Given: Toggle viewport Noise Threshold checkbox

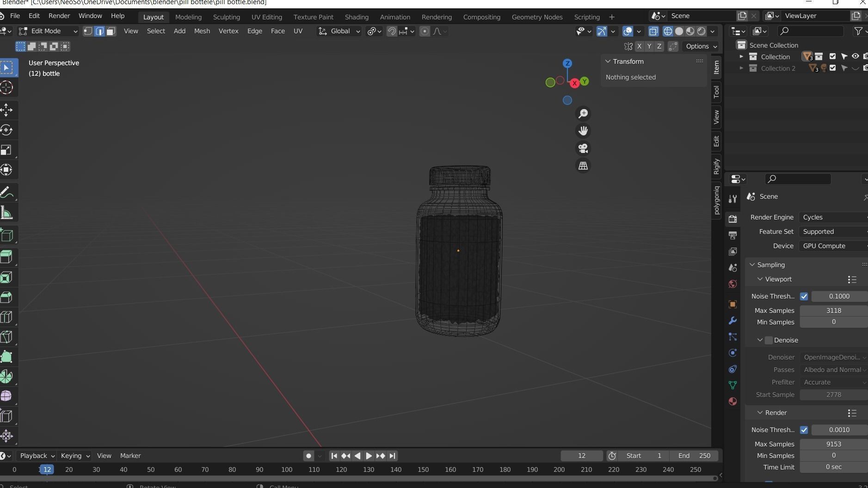Looking at the screenshot, I should (x=804, y=296).
